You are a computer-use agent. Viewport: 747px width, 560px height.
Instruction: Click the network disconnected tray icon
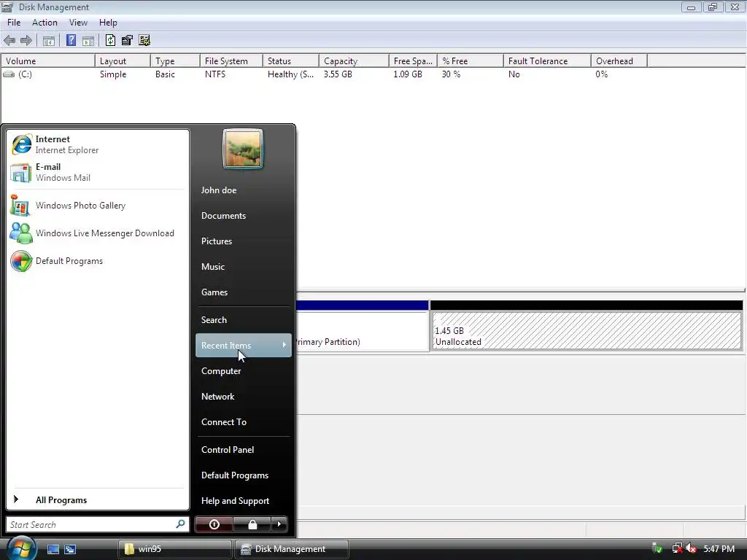(x=677, y=549)
